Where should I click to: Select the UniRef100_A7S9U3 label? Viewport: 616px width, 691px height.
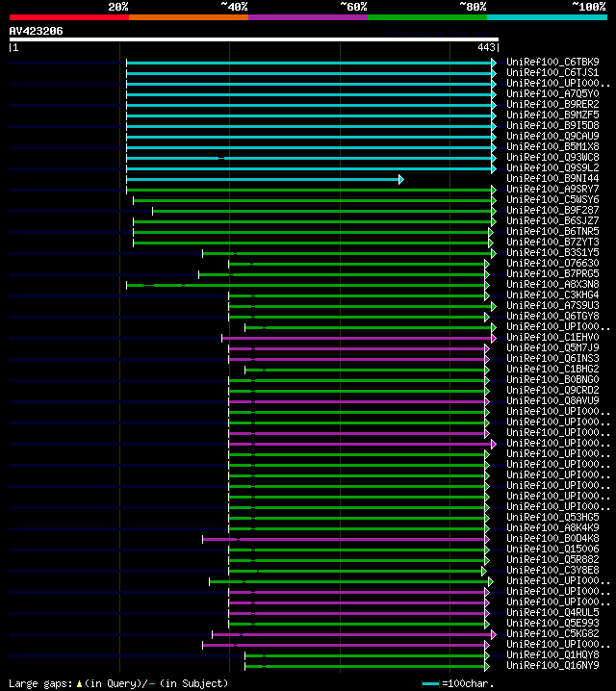coord(552,305)
